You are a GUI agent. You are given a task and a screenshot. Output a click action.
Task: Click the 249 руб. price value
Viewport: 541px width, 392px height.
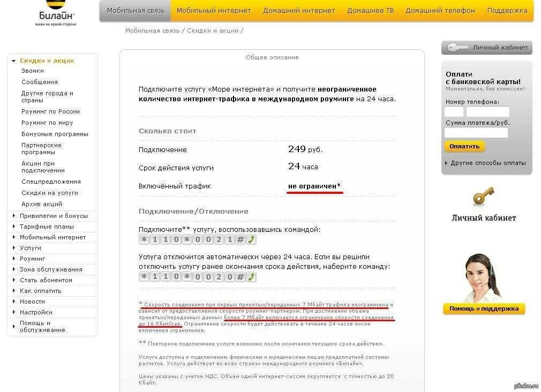tap(305, 149)
